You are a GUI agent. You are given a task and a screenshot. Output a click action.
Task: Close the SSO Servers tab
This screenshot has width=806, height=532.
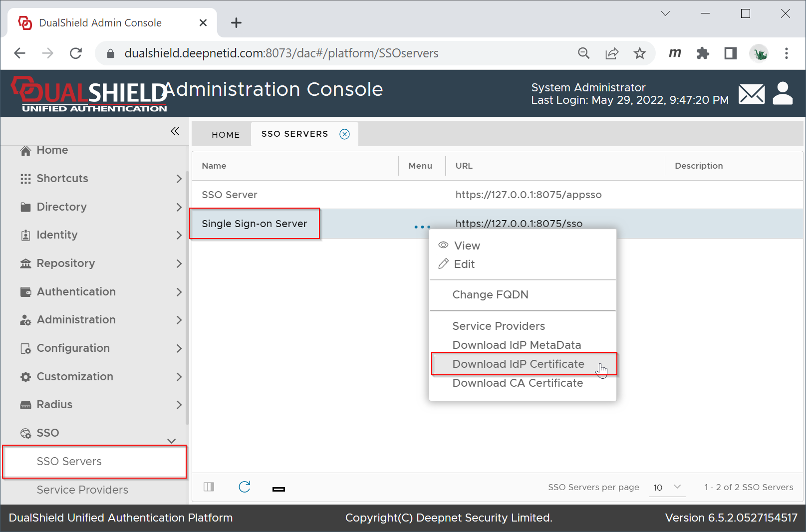click(345, 134)
